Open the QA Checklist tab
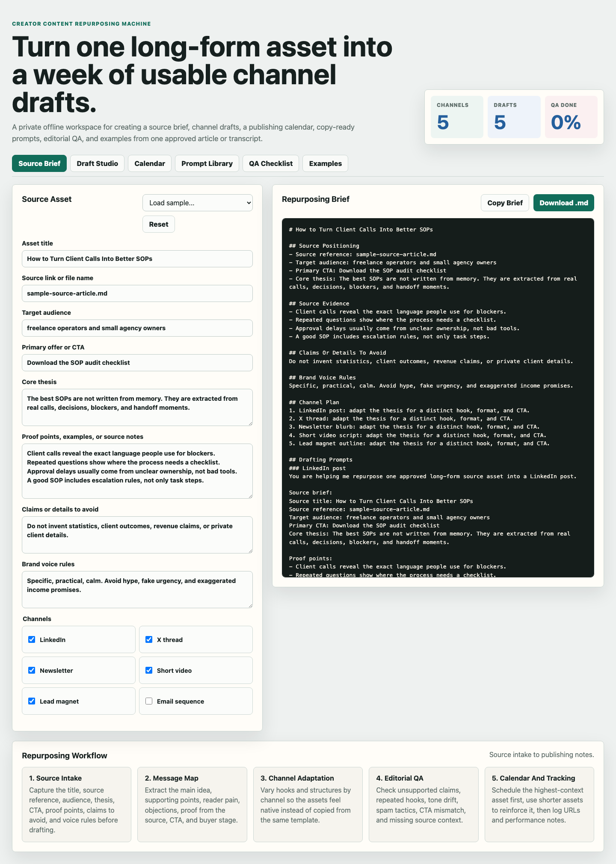Screen dimensions: 616x864 click(x=271, y=163)
